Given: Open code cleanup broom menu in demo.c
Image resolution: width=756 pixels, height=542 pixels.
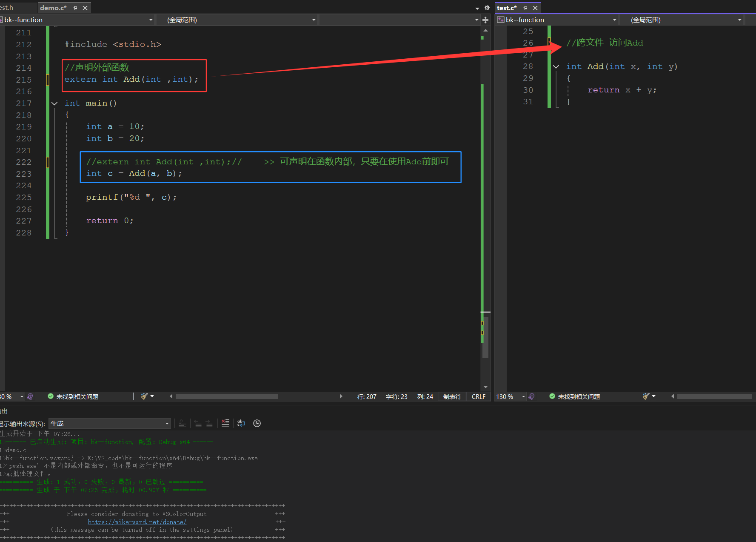Looking at the screenshot, I should pyautogui.click(x=147, y=396).
